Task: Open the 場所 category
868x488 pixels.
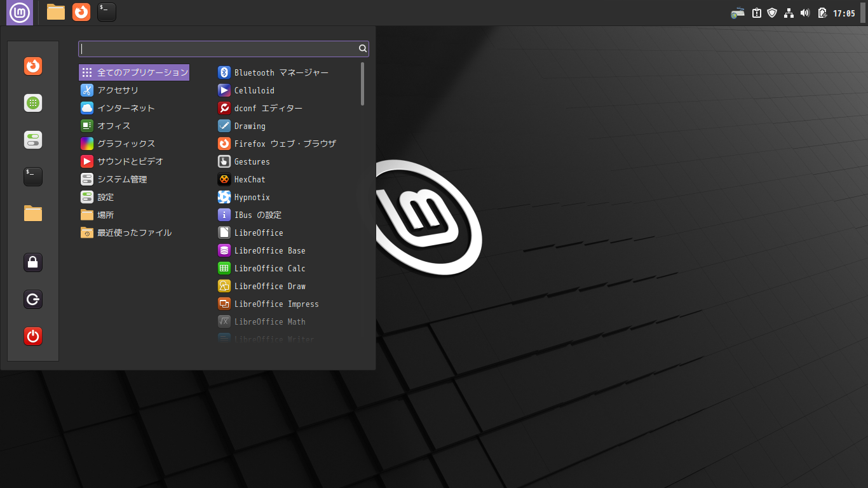Action: [x=134, y=215]
